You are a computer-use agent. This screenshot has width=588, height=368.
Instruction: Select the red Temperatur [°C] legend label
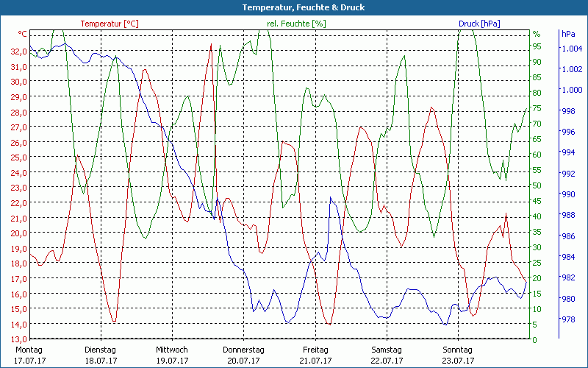110,24
